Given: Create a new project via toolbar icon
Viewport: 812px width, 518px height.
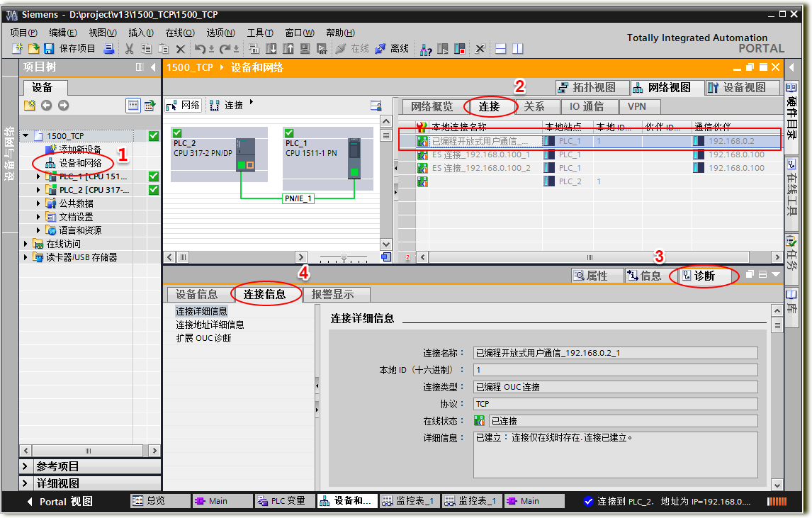Looking at the screenshot, I should 17,49.
